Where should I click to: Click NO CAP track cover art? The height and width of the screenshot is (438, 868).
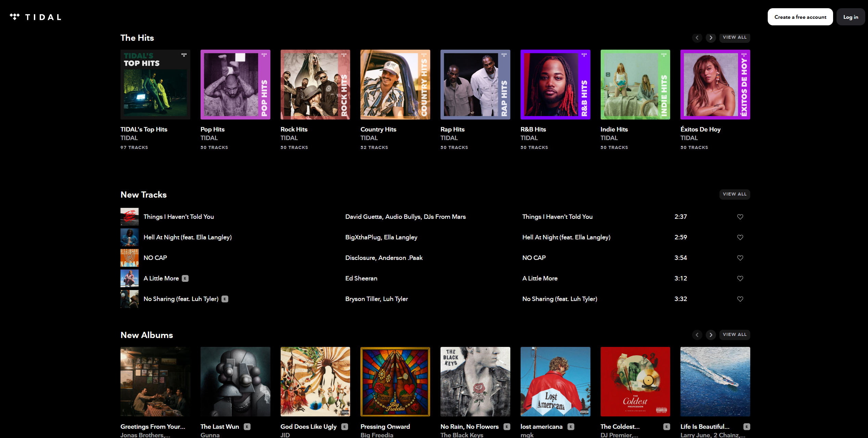point(129,258)
